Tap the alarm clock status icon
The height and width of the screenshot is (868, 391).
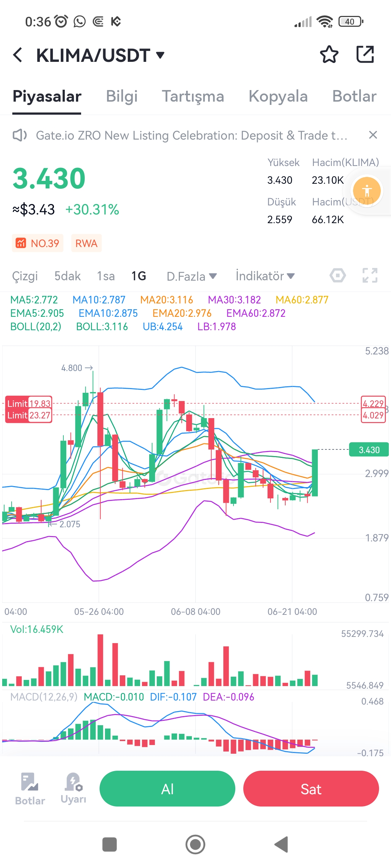point(61,21)
